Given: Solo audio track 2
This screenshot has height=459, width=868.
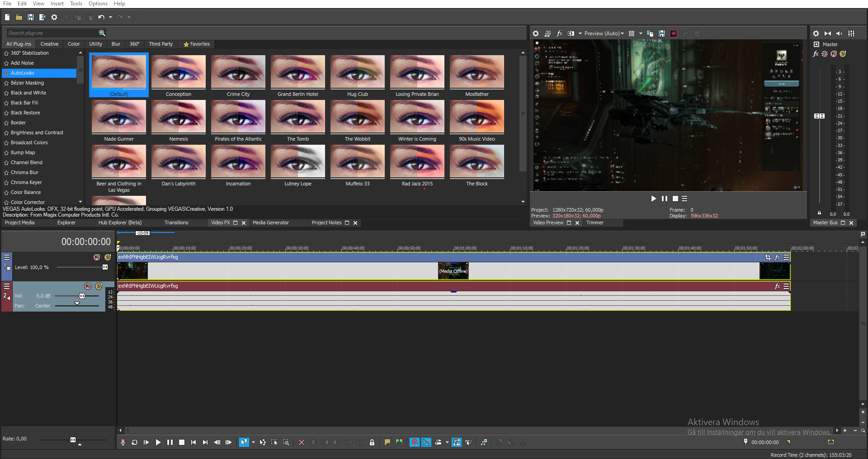Looking at the screenshot, I should (x=99, y=286).
